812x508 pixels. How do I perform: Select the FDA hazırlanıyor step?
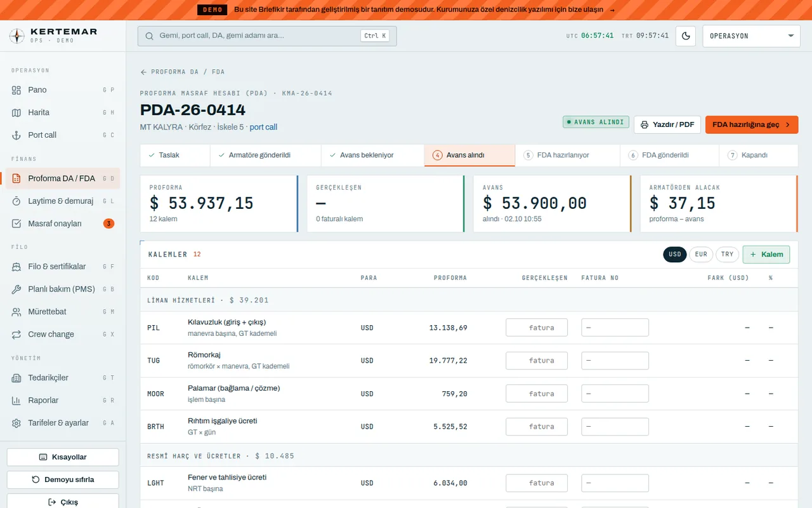pos(567,155)
